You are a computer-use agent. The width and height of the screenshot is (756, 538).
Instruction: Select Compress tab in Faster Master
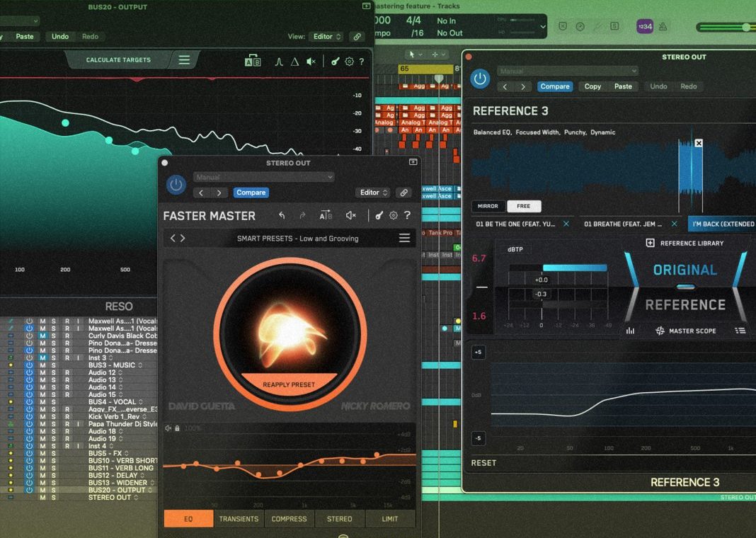289,519
